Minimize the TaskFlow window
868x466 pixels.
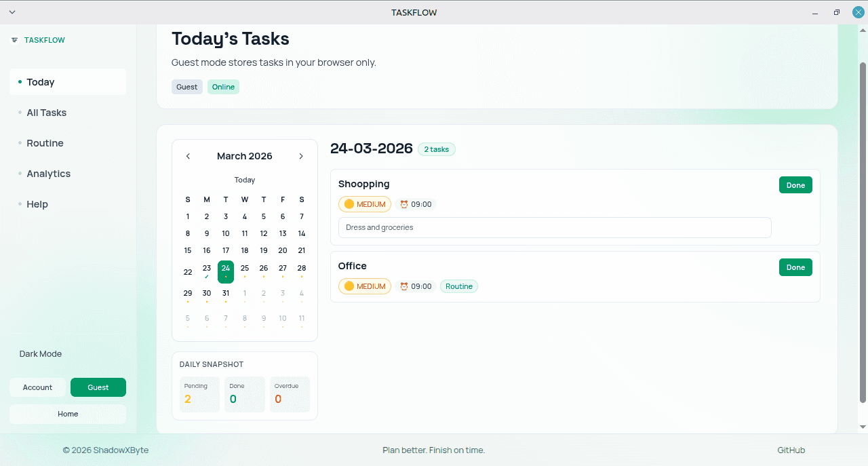click(816, 12)
